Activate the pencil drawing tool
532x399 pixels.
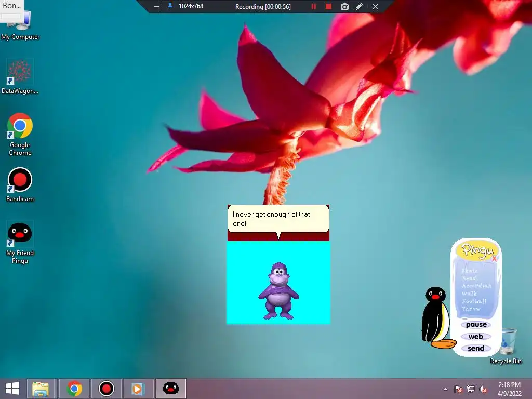click(x=360, y=6)
